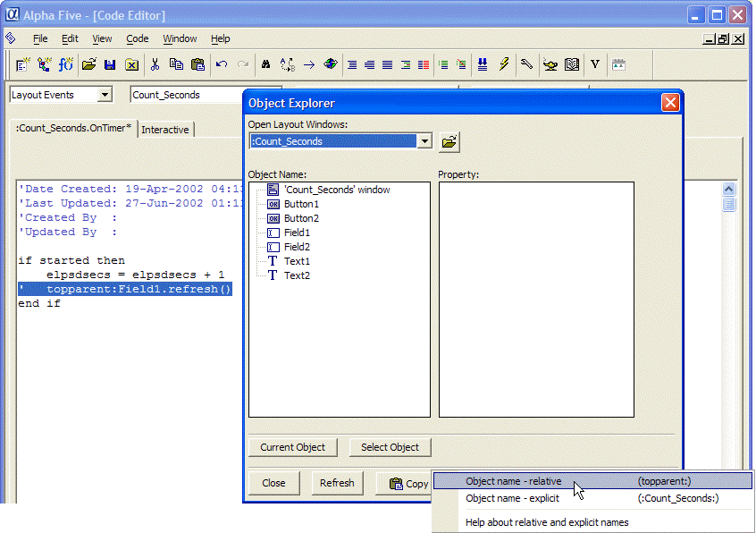Click the highlighted 'topparent:Field1.refresh()' code line
This screenshot has height=533, width=756.
pos(125,289)
